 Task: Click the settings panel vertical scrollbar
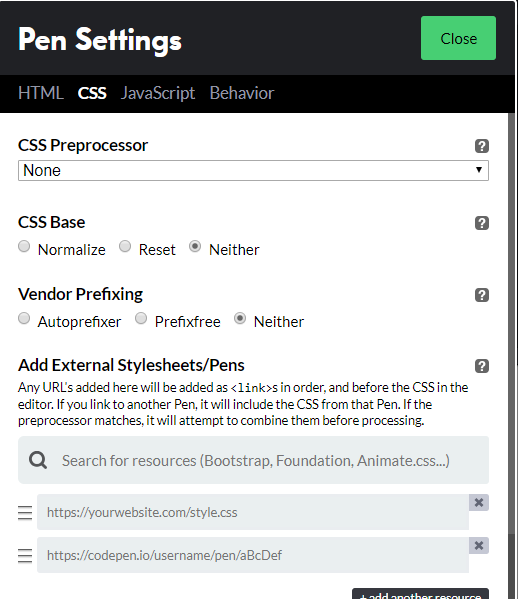coord(511,355)
